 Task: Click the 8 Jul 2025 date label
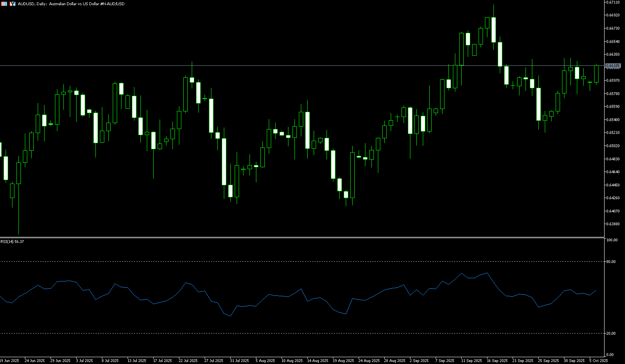(x=110, y=361)
